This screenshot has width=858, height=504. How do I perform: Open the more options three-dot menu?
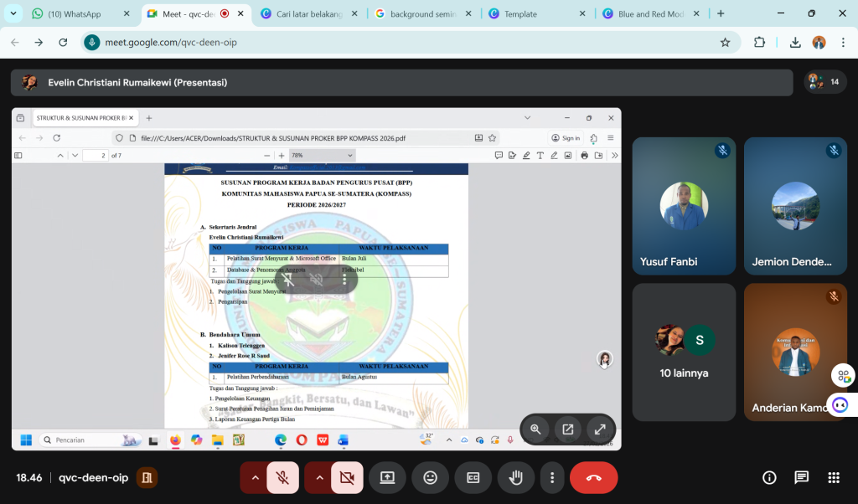click(x=551, y=477)
